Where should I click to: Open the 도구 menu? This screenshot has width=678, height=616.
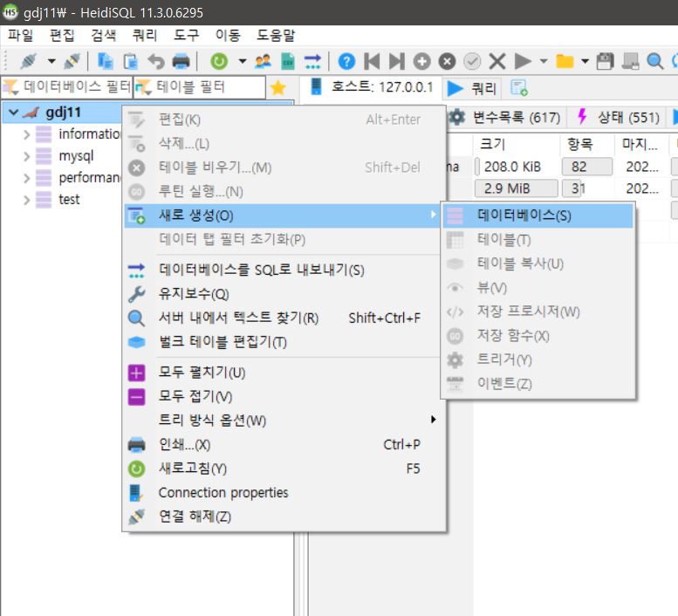point(186,36)
